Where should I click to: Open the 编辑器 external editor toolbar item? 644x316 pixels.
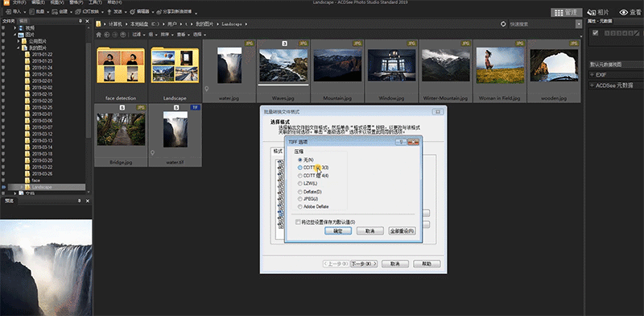pos(142,12)
